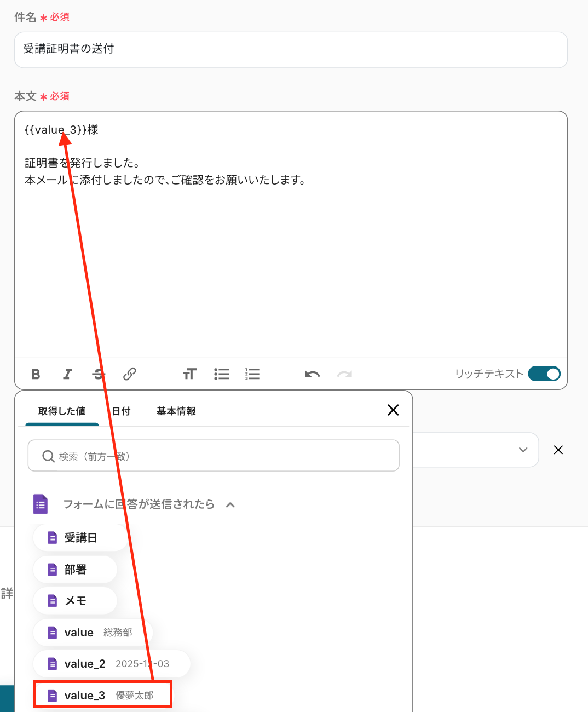Switch to the 日付 tab

pyautogui.click(x=121, y=411)
